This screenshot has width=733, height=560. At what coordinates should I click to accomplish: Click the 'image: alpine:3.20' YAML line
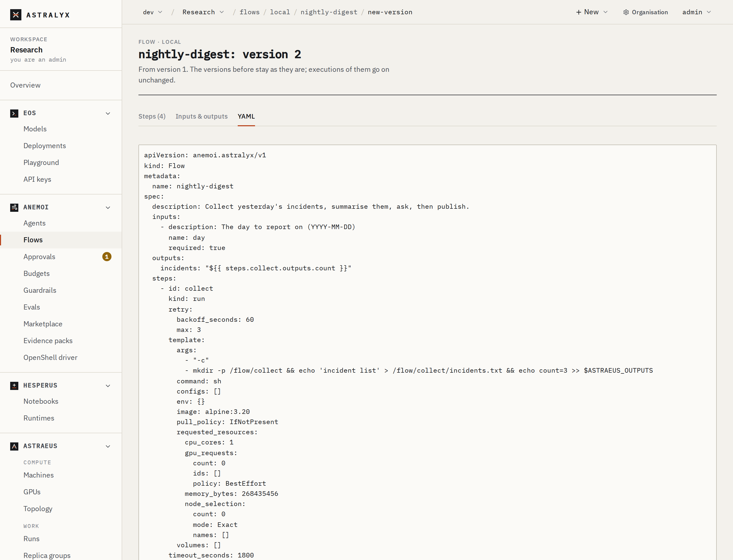213,412
